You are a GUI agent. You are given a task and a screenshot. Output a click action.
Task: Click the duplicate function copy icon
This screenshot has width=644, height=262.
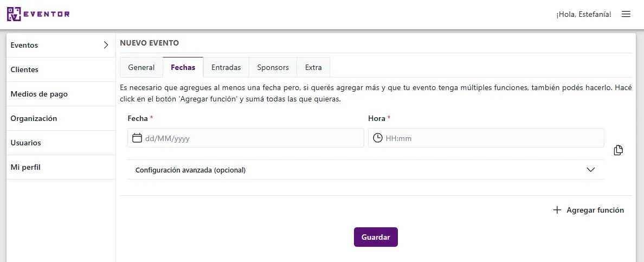click(618, 150)
